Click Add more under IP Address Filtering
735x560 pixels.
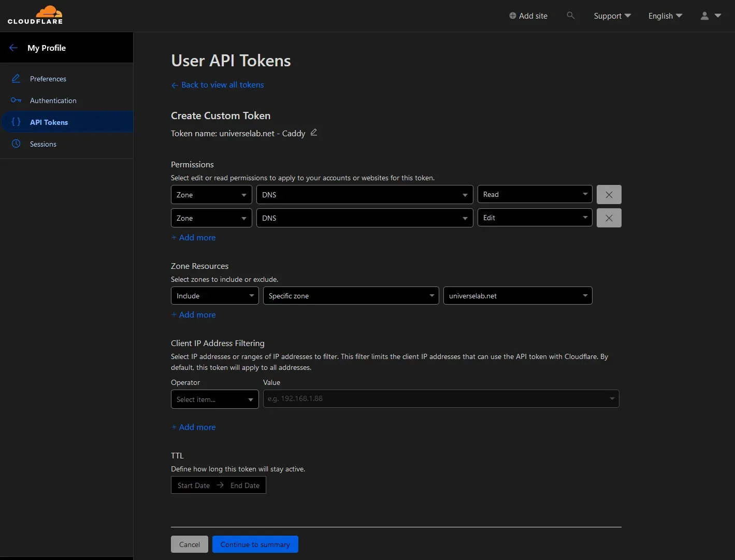[193, 427]
